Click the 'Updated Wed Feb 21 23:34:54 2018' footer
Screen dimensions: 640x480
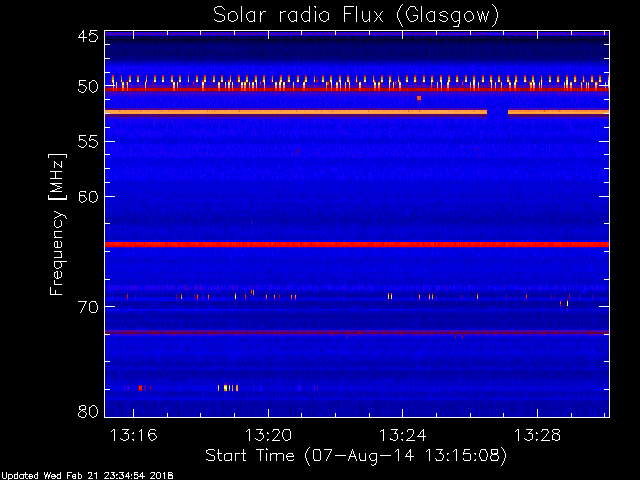pos(87,476)
